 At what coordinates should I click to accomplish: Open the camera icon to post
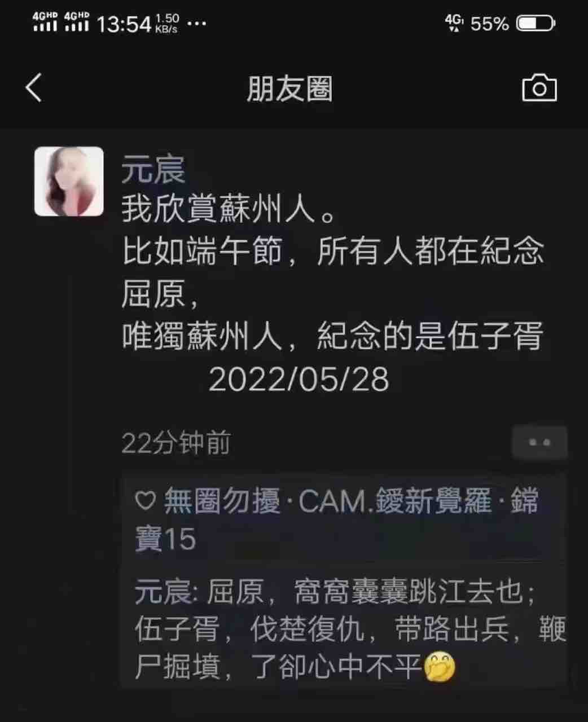point(539,88)
